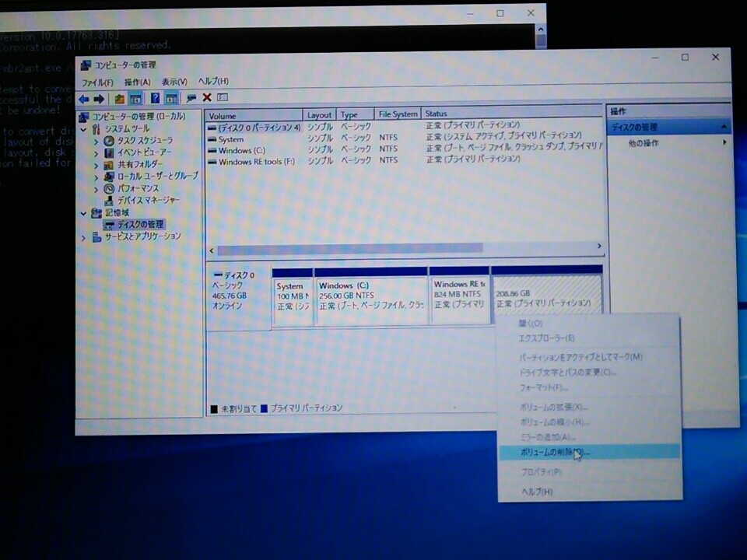Select ボリュームの削除 in the context menu
747x560 pixels.
click(x=545, y=452)
